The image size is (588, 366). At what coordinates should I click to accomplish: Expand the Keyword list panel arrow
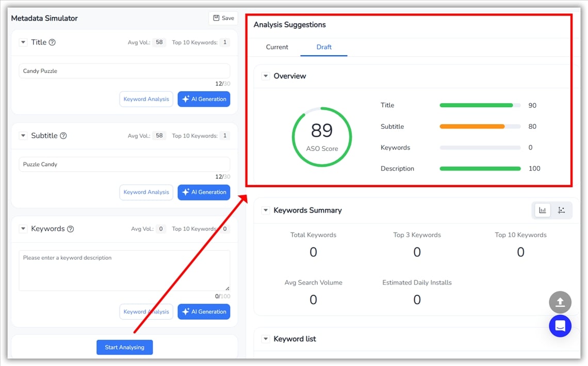click(266, 339)
